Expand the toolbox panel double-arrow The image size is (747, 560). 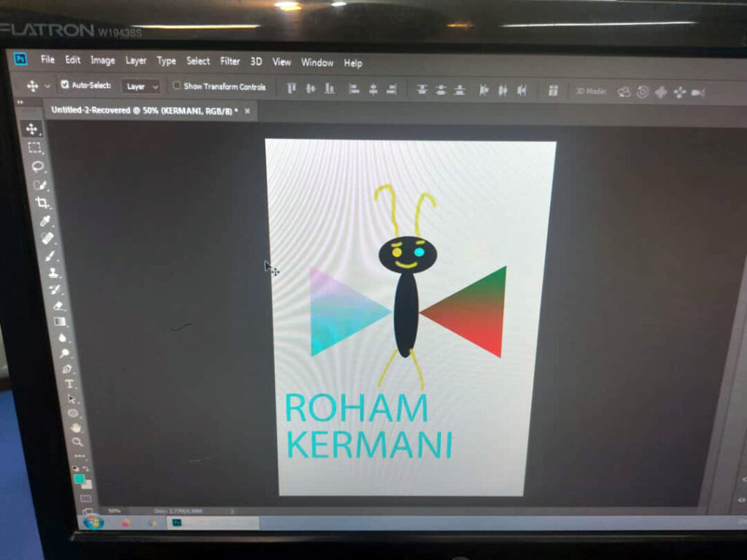20,103
